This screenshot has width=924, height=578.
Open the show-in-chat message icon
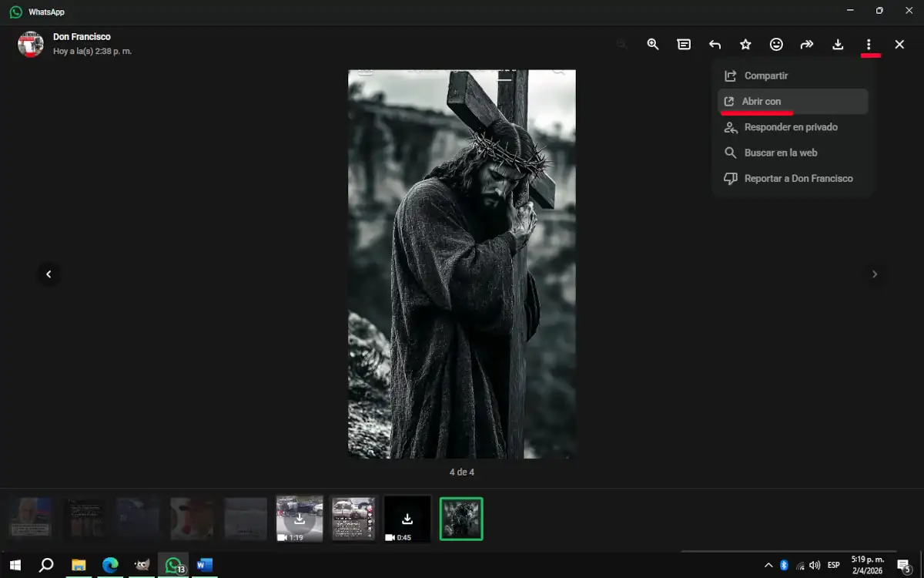[x=683, y=44]
